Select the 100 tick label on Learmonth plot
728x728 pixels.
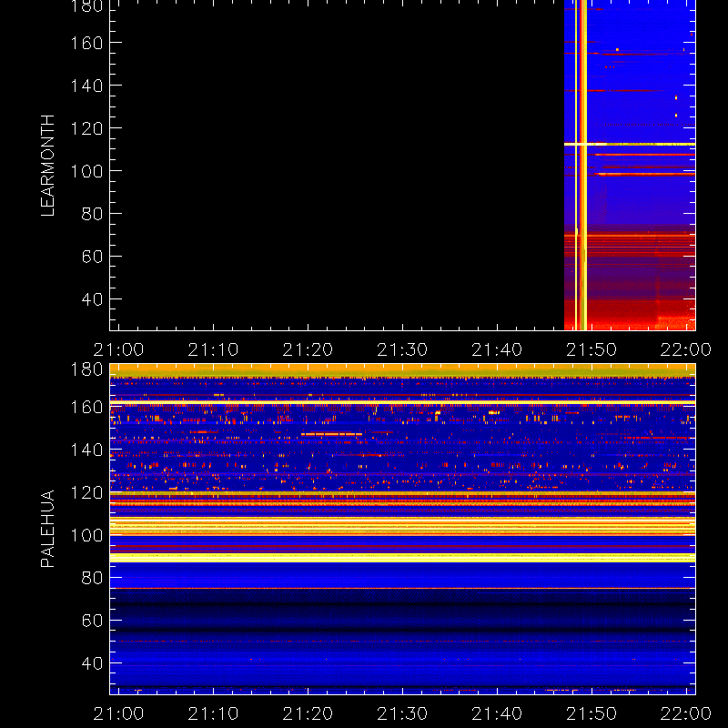(x=86, y=171)
